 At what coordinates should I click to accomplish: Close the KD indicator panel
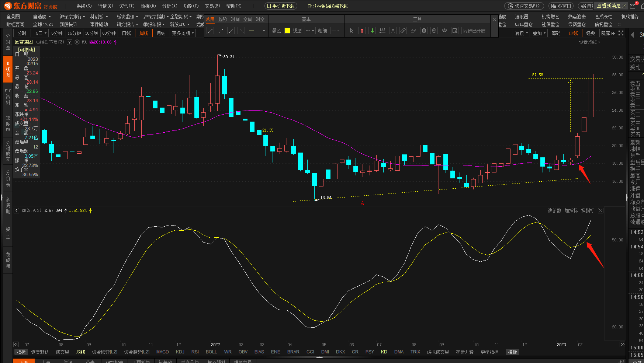click(x=600, y=210)
